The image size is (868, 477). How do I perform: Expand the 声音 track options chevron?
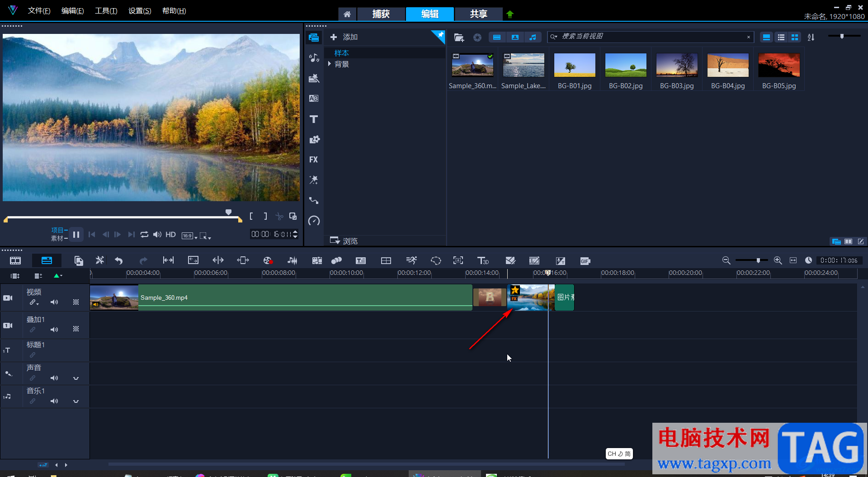tap(76, 378)
